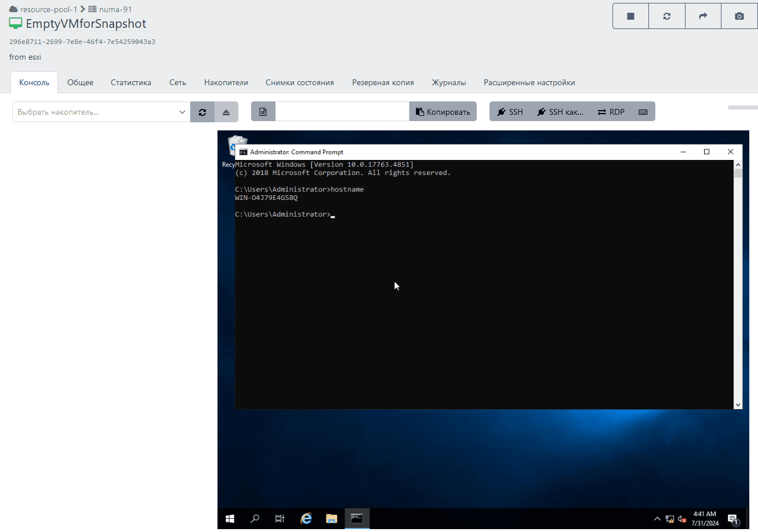Click the VM restart icon in header
Viewport: 758px width, 532px height.
(x=667, y=16)
